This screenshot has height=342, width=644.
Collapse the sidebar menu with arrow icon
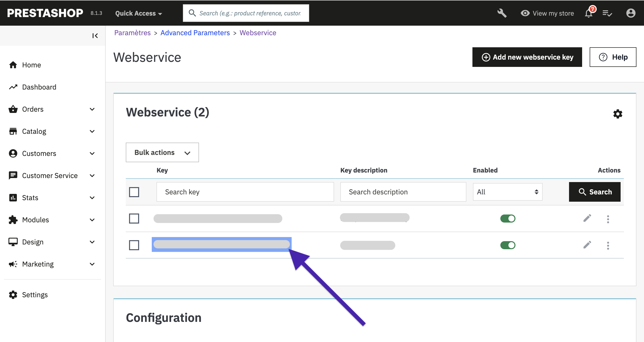95,36
